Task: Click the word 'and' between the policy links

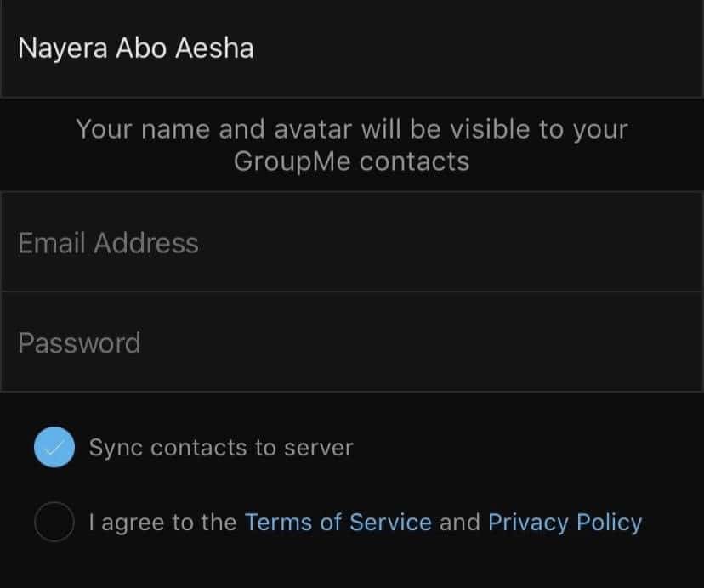Action: click(x=460, y=522)
